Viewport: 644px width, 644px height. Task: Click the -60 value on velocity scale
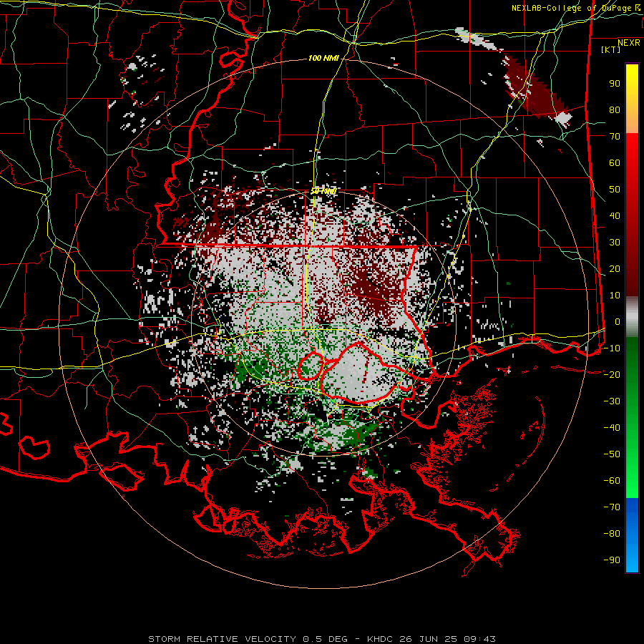click(x=612, y=481)
